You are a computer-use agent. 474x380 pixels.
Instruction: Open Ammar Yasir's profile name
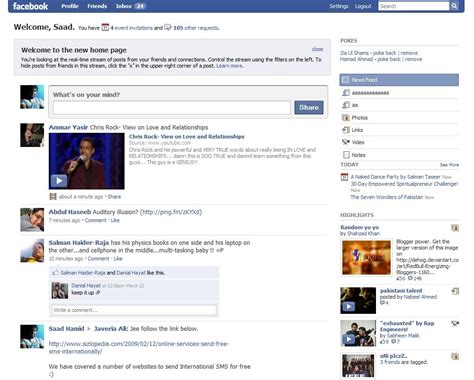[68, 127]
